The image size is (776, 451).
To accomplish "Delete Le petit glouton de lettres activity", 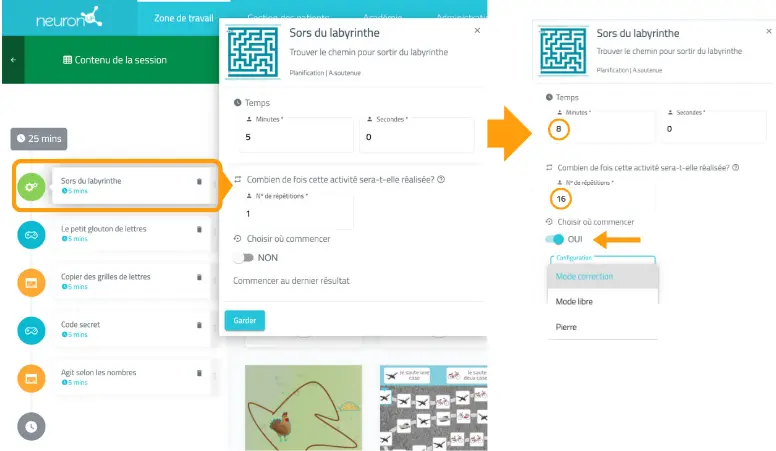I will pos(199,229).
